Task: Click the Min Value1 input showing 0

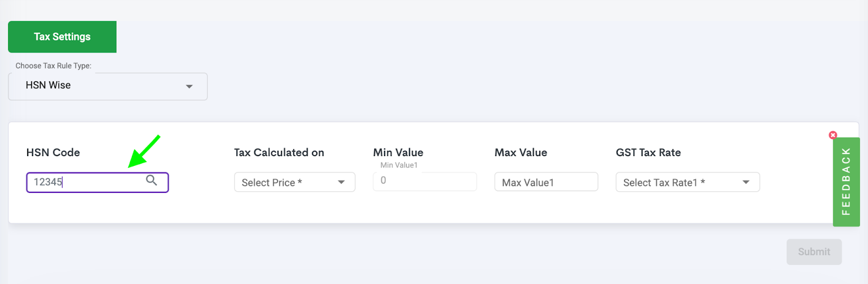Action: point(425,181)
